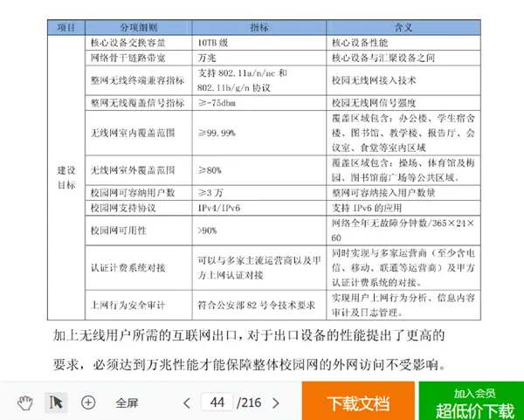Select the hand pan tool
Viewport: 524px width, 420px height.
pos(25,403)
